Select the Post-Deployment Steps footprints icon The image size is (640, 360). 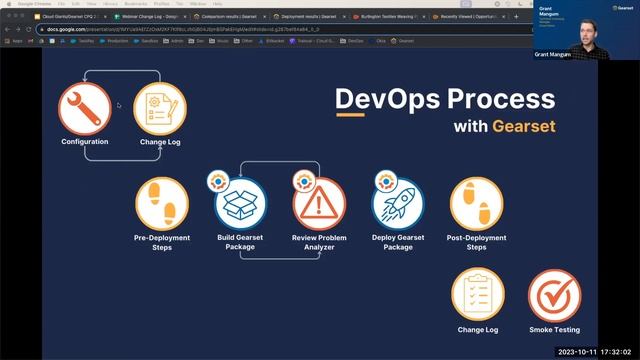coord(476,204)
